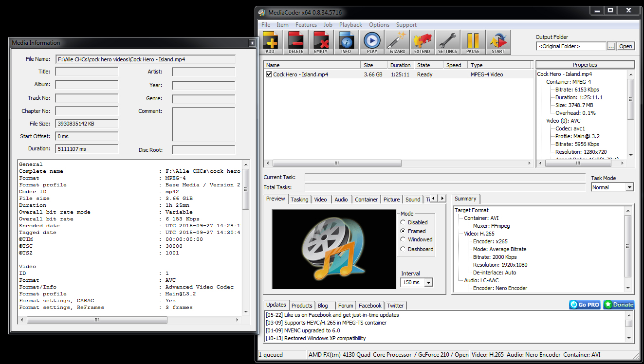
Task: Click the Properties panel header button
Action: [585, 65]
